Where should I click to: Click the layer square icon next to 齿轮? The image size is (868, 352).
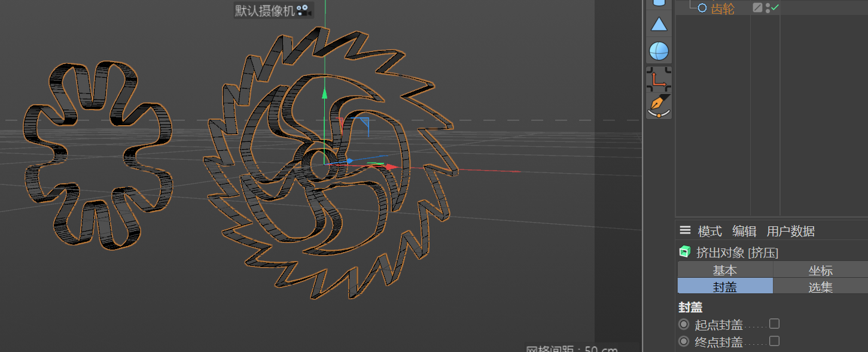click(757, 8)
